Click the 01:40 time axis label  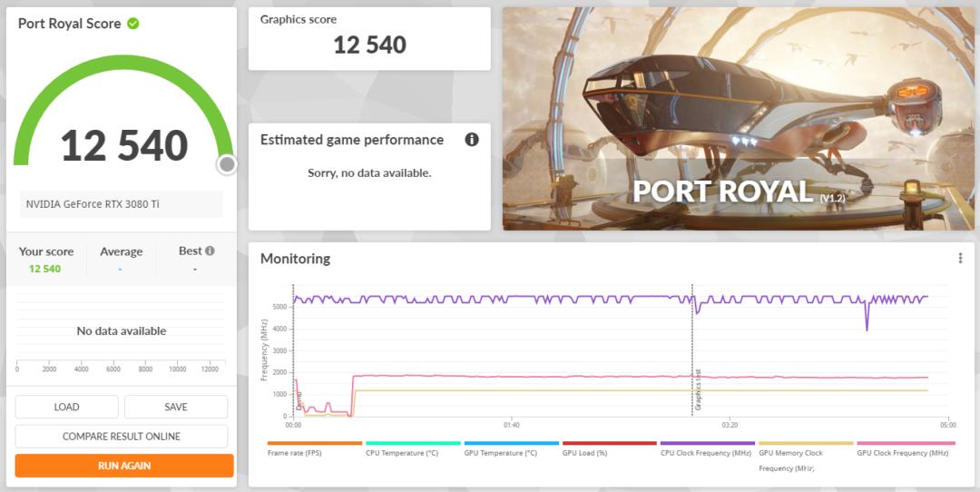pos(511,425)
